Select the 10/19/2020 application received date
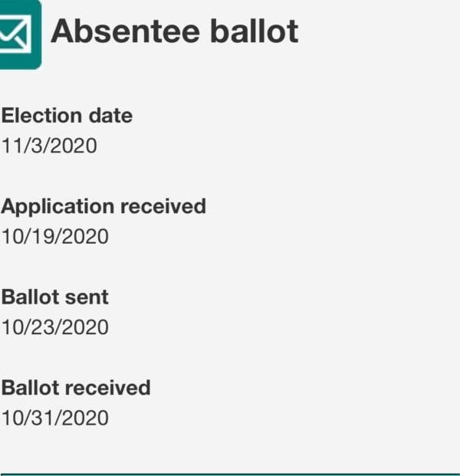460x476 pixels. (54, 237)
